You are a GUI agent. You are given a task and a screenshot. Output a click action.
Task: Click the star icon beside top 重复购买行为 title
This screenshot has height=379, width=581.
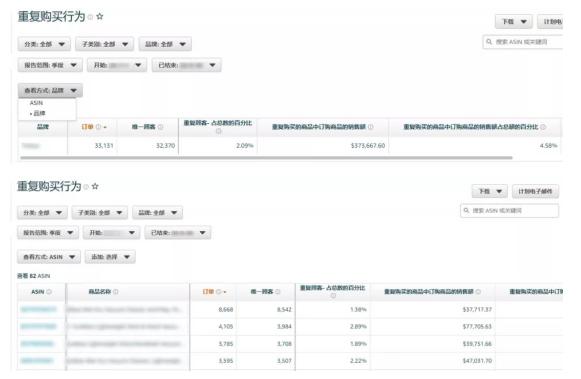click(100, 16)
